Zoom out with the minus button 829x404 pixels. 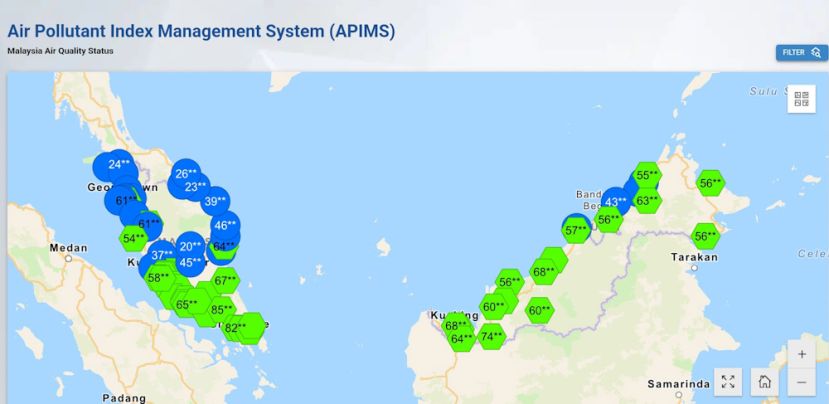(802, 382)
